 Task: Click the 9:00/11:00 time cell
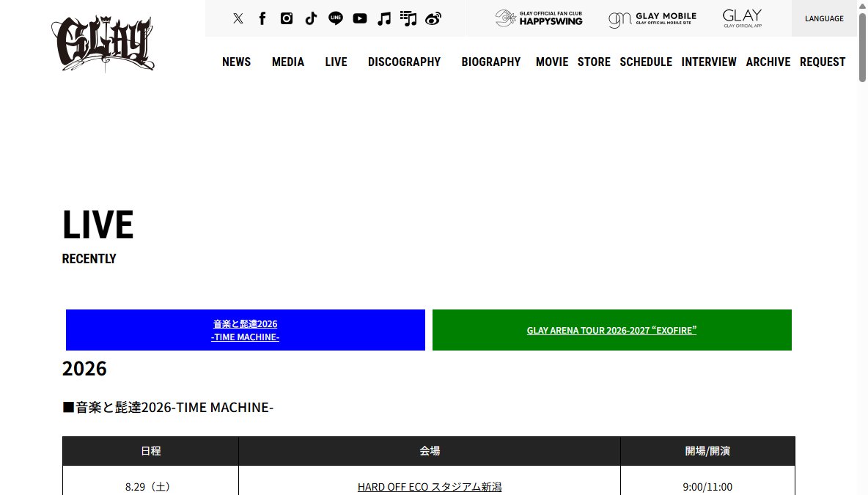coord(707,480)
